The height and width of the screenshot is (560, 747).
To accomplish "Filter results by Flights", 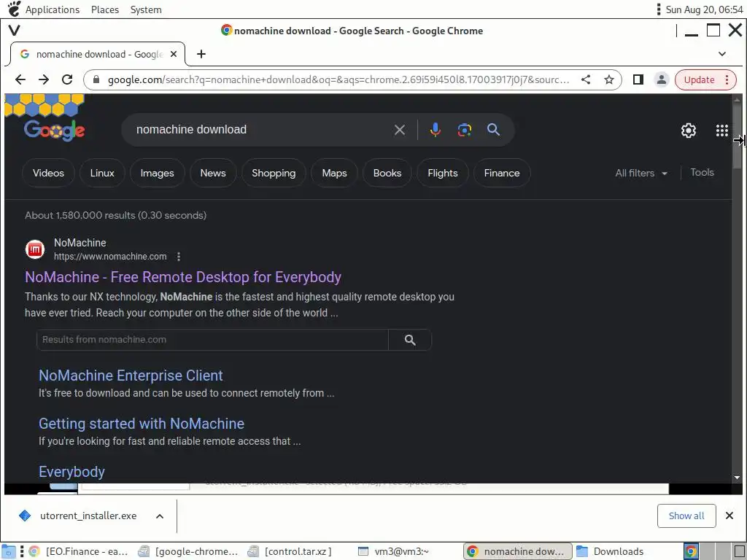I will (x=443, y=173).
